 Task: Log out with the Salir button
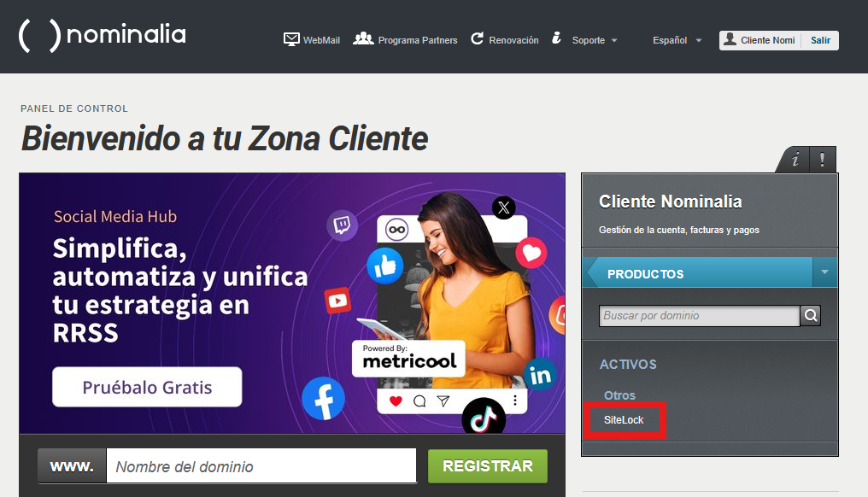point(820,40)
